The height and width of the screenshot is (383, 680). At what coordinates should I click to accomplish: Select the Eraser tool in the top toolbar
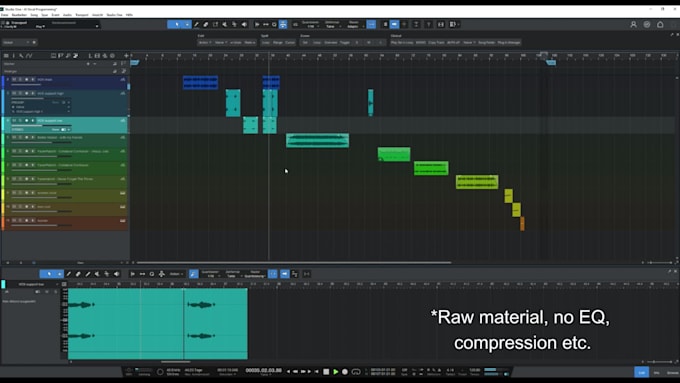[x=206, y=24]
